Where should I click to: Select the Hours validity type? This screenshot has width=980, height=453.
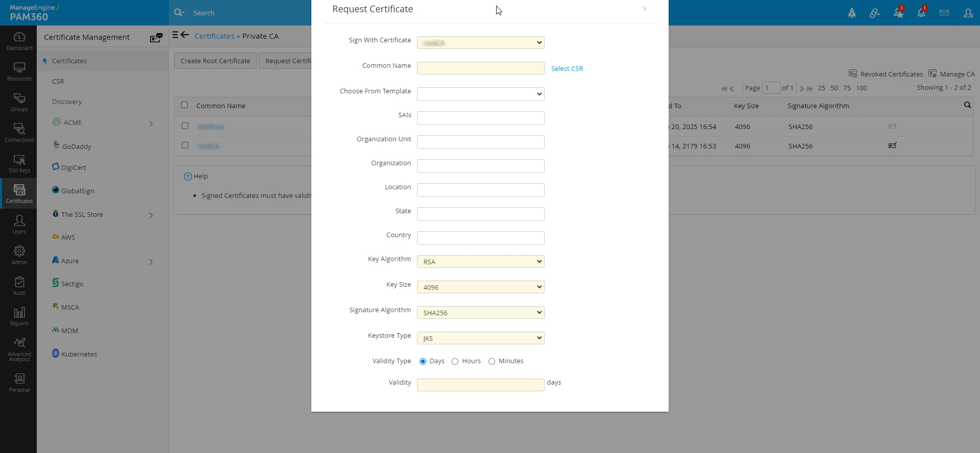[x=455, y=362]
